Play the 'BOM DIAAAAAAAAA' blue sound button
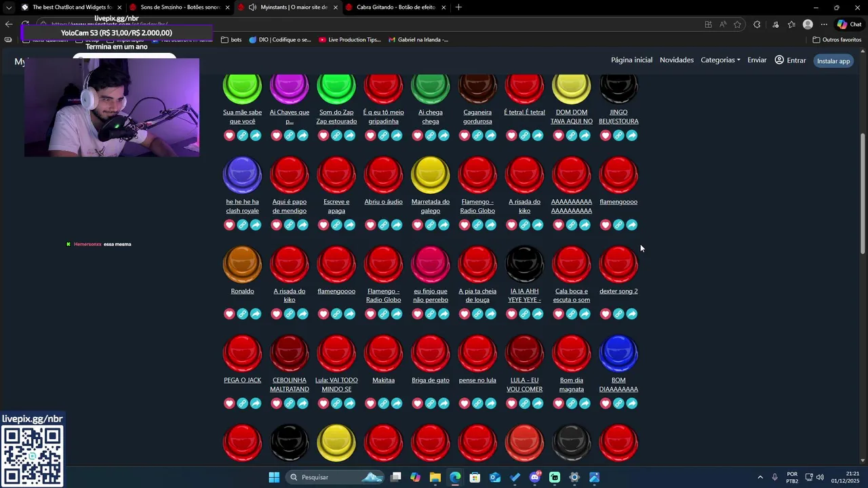Viewport: 868px width, 488px height. (x=618, y=354)
